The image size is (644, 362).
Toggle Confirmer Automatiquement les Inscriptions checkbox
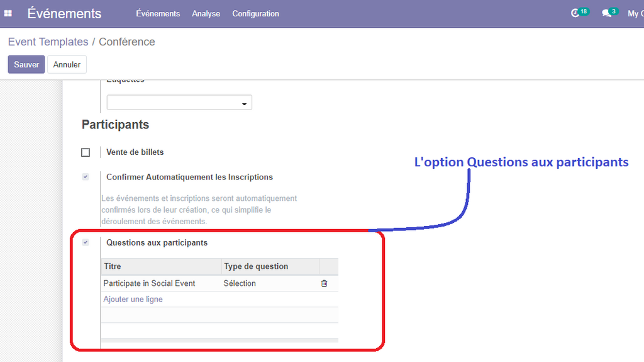coord(86,177)
